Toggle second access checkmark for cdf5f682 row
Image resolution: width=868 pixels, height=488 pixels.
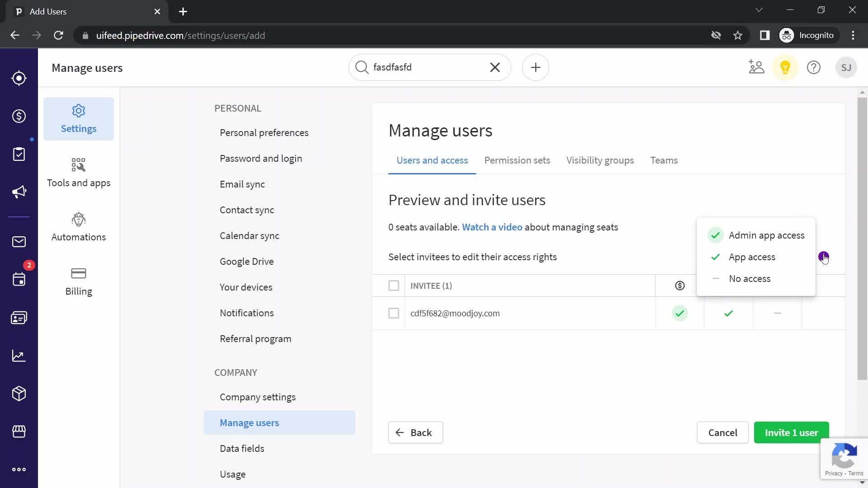[x=729, y=313]
